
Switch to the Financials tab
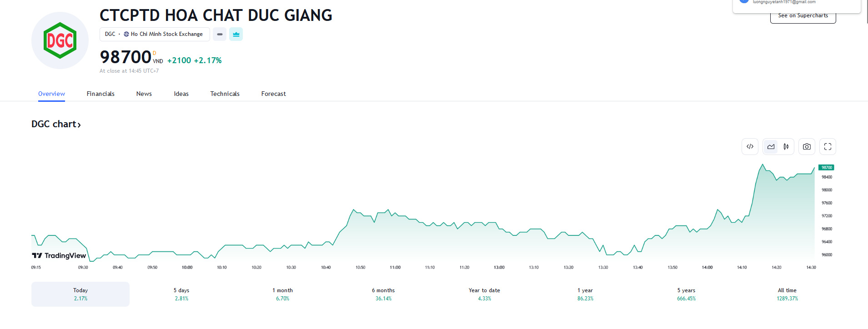100,94
